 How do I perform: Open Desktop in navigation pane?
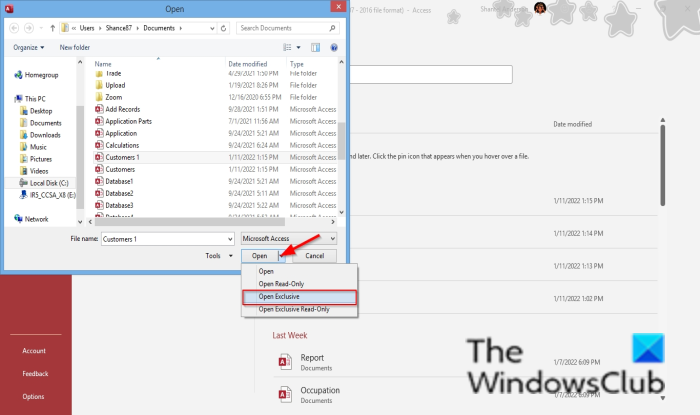36,111
